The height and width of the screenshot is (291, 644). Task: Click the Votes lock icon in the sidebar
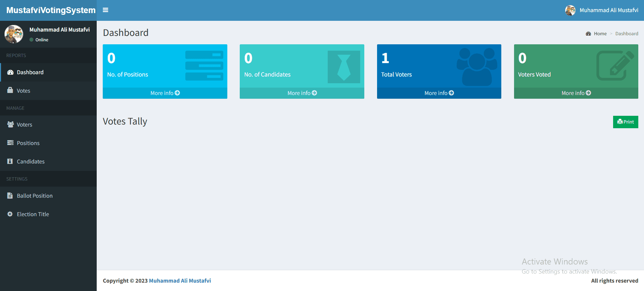pos(10,90)
